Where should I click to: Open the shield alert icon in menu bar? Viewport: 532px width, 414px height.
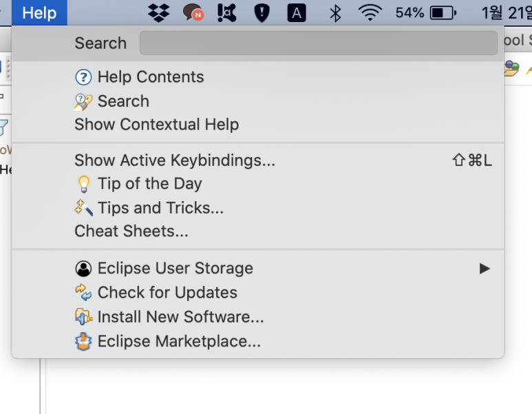262,13
